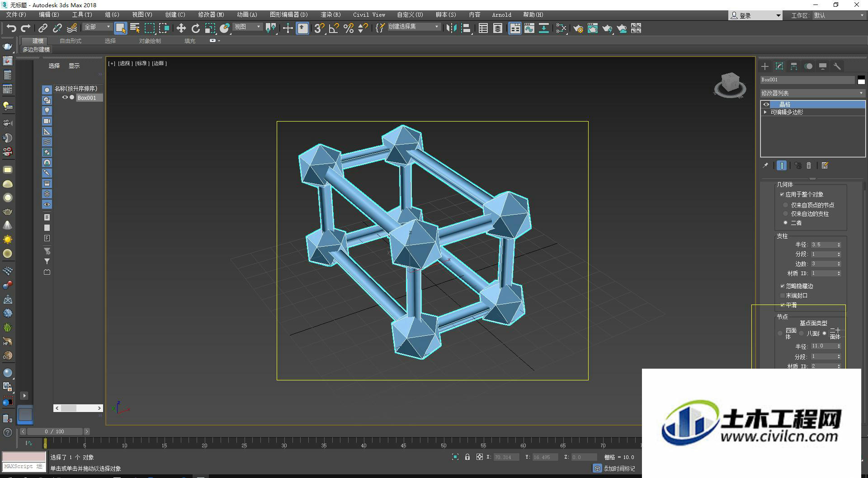Image resolution: width=868 pixels, height=478 pixels.
Task: Open the 全部 selection filter dropdown
Action: 97,27
